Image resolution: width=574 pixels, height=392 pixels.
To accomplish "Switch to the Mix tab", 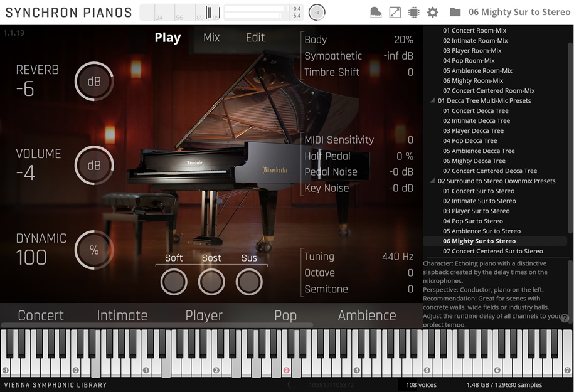I will [211, 38].
